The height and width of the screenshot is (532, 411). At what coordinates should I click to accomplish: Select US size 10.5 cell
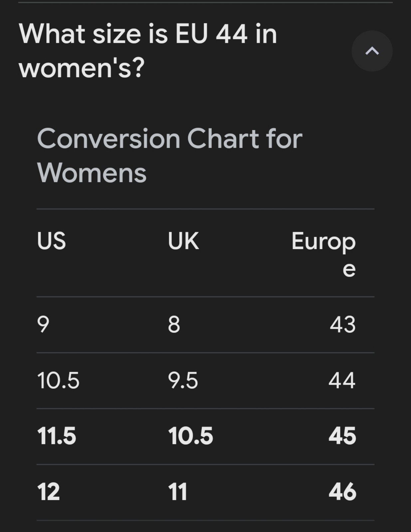tap(58, 380)
